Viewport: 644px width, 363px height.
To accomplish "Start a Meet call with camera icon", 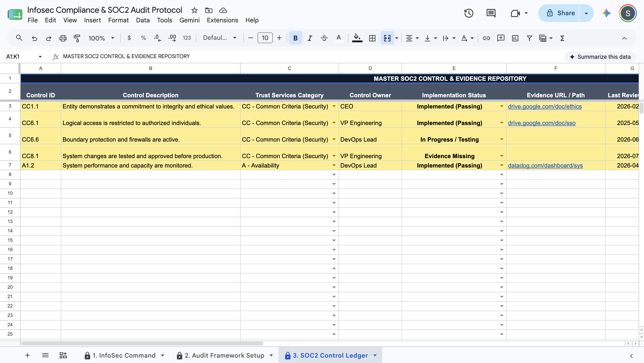I will point(515,13).
